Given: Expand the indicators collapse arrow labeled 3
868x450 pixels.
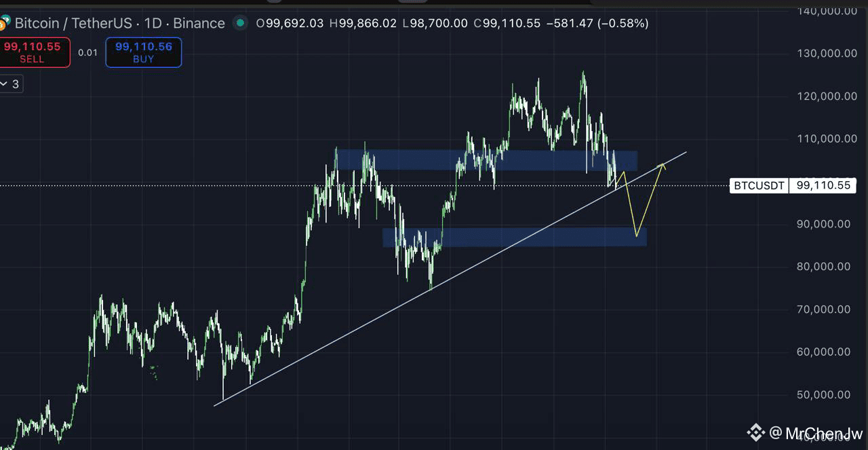Looking at the screenshot, I should tap(11, 85).
